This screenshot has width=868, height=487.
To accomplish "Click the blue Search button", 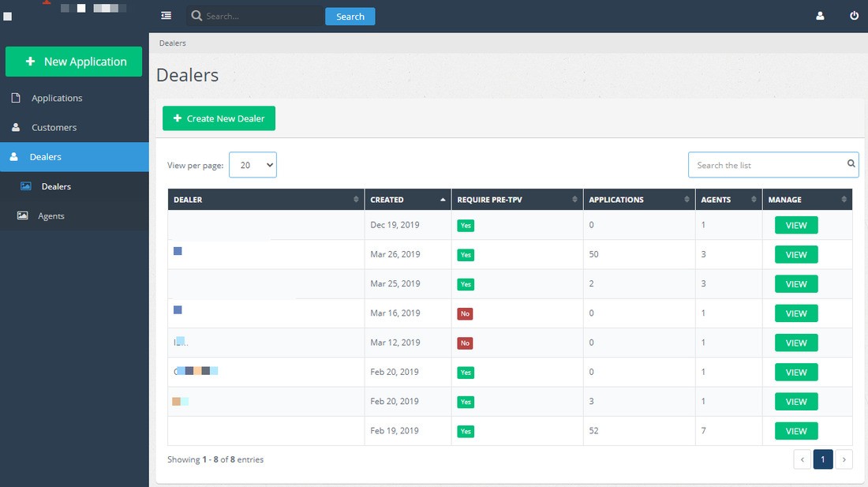I will pos(350,17).
